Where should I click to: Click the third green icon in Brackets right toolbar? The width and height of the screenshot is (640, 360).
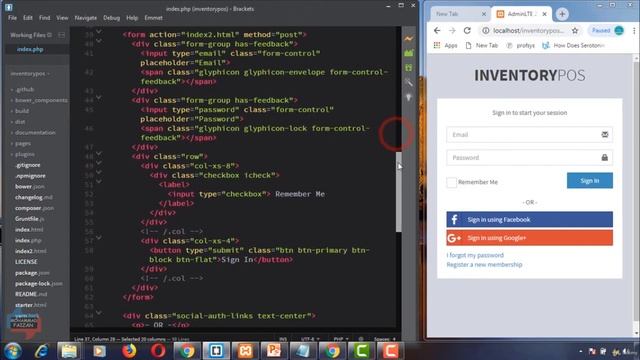(409, 68)
